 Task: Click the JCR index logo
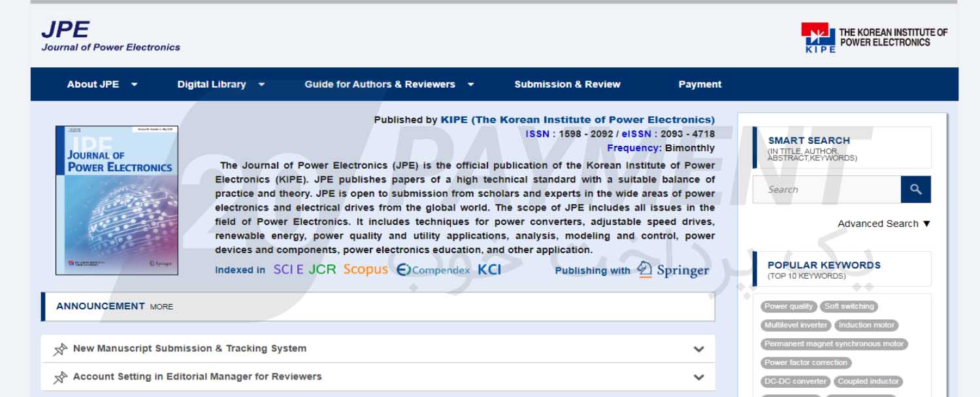pos(322,269)
